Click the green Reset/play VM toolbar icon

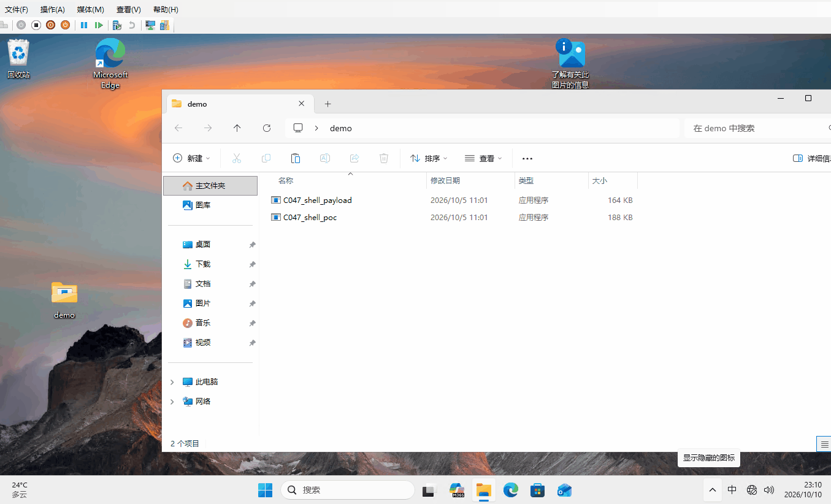(99, 25)
